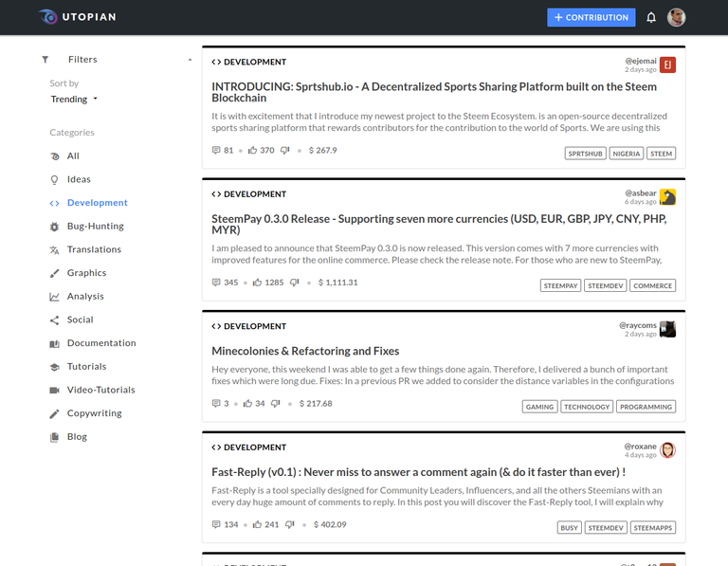Downvote the SteemPay 0.3.0 post

[295, 283]
